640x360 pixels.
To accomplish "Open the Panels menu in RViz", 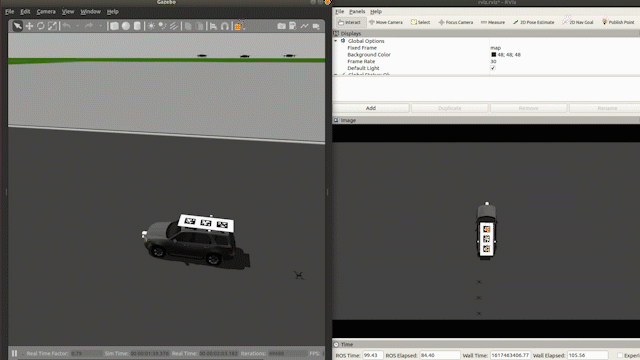I will 357,11.
